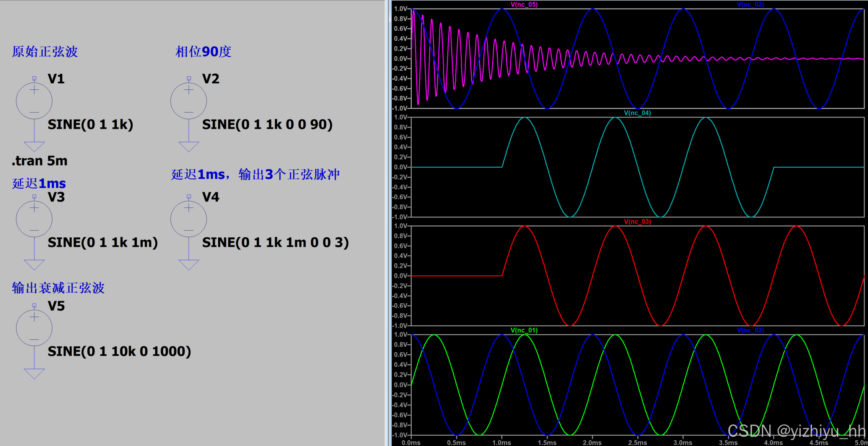Click the red V(nc_03) trace label
Screen dimensions: 868x446
[637, 222]
